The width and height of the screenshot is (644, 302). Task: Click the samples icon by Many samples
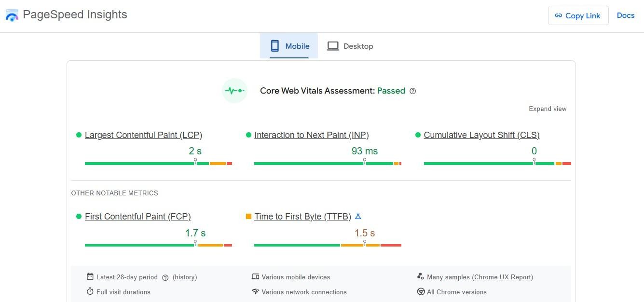[421, 276]
